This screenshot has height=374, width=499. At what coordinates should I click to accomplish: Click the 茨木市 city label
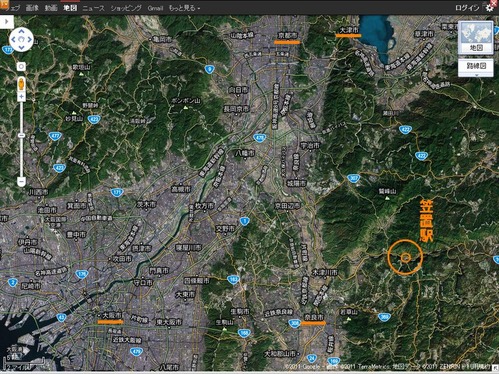click(x=146, y=204)
